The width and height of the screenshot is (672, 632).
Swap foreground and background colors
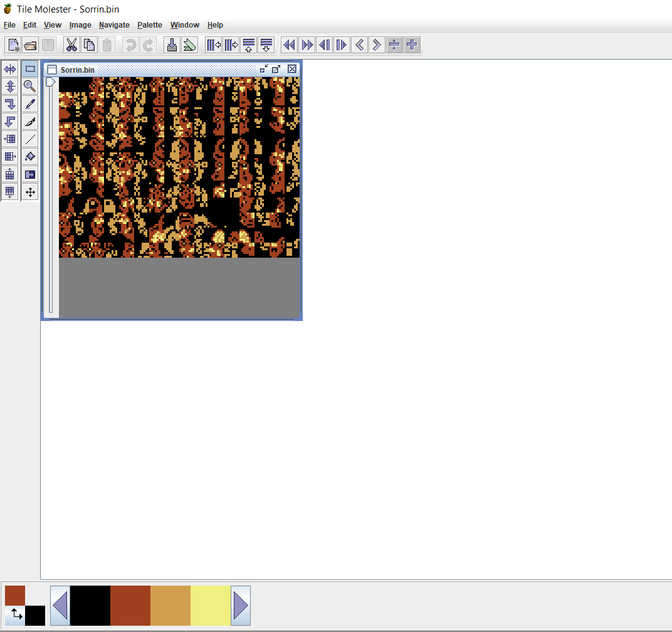click(x=16, y=615)
